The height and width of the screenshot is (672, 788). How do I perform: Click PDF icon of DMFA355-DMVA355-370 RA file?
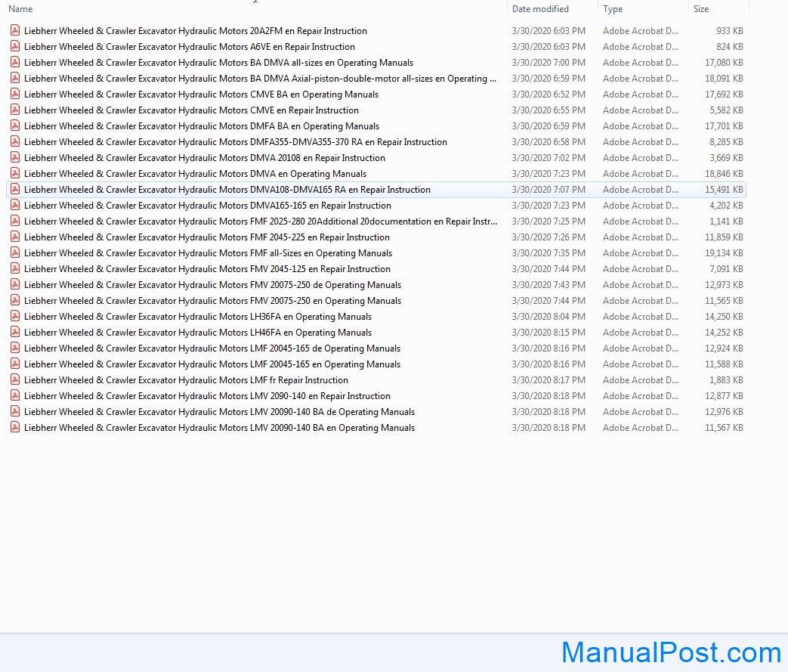tap(15, 142)
